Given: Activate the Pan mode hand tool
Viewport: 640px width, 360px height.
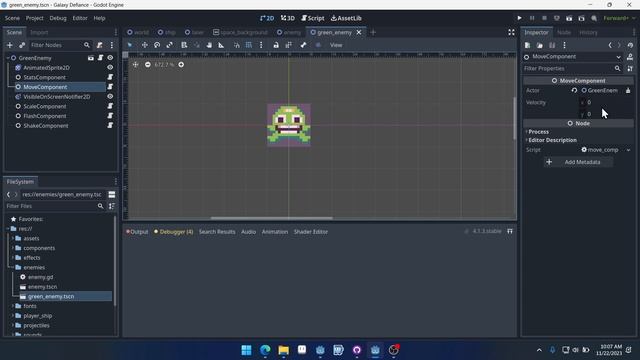Looking at the screenshot, I should pyautogui.click(x=209, y=45).
